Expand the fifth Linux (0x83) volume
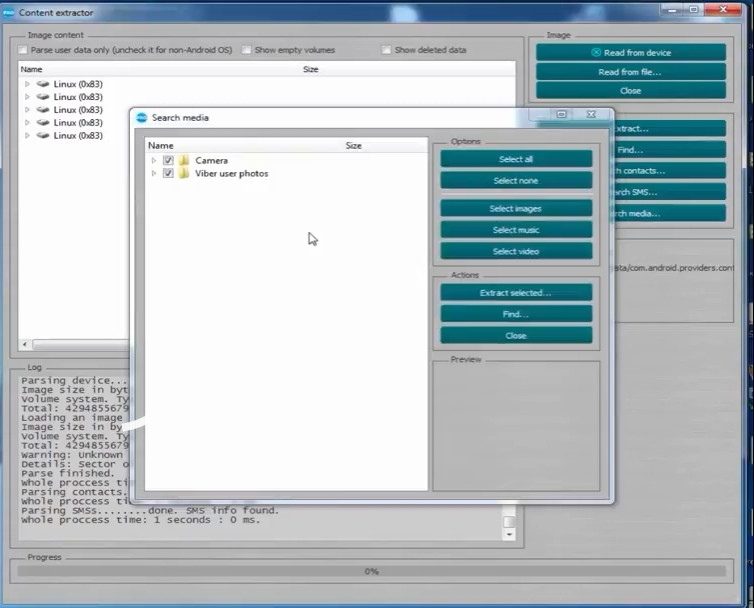Screen dimensions: 754x608 [x=27, y=135]
